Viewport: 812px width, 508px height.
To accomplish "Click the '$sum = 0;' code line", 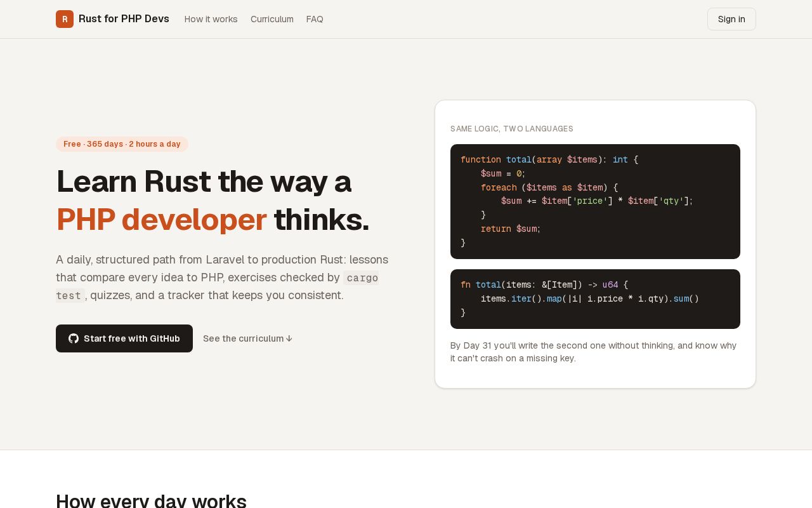I will (x=504, y=173).
